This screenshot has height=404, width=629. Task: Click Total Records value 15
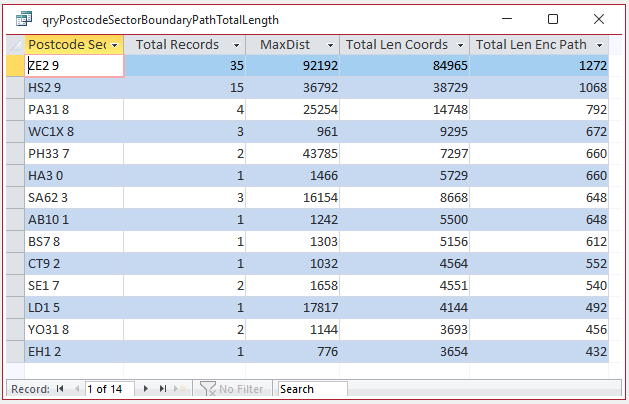pyautogui.click(x=185, y=87)
